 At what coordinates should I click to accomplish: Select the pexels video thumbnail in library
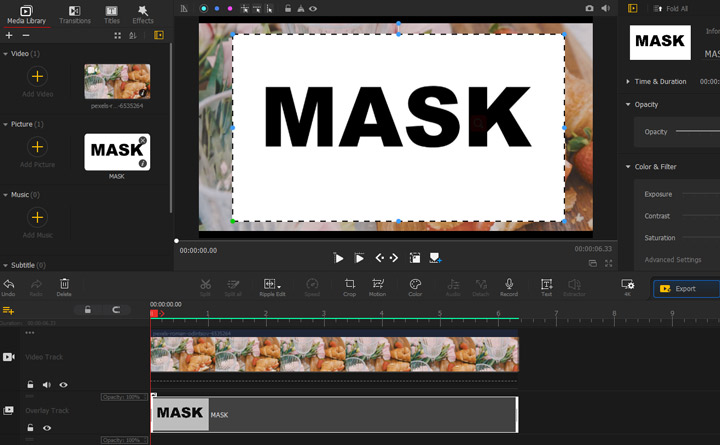coord(117,81)
